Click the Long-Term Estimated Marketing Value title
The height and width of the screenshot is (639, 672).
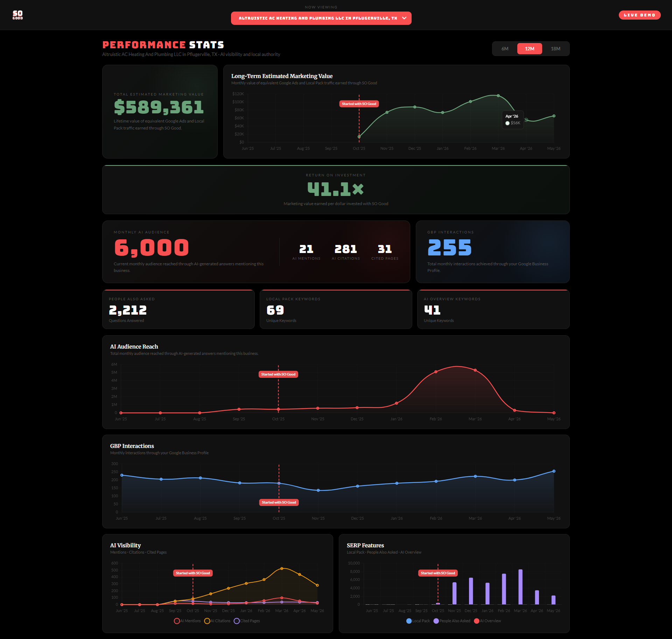(x=282, y=76)
